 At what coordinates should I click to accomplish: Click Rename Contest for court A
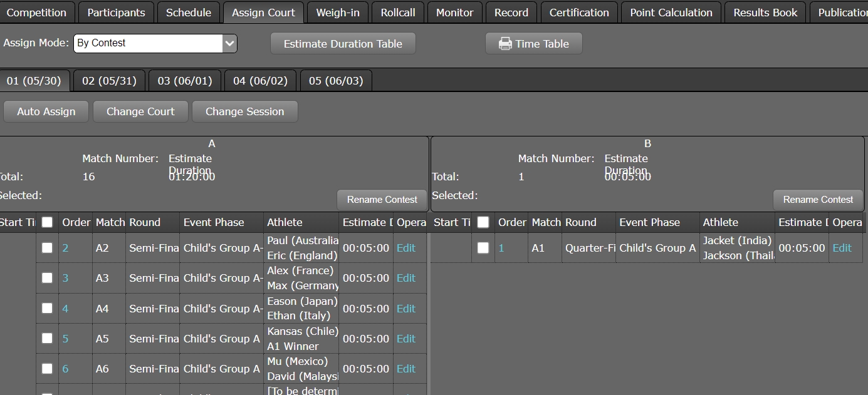click(x=382, y=200)
